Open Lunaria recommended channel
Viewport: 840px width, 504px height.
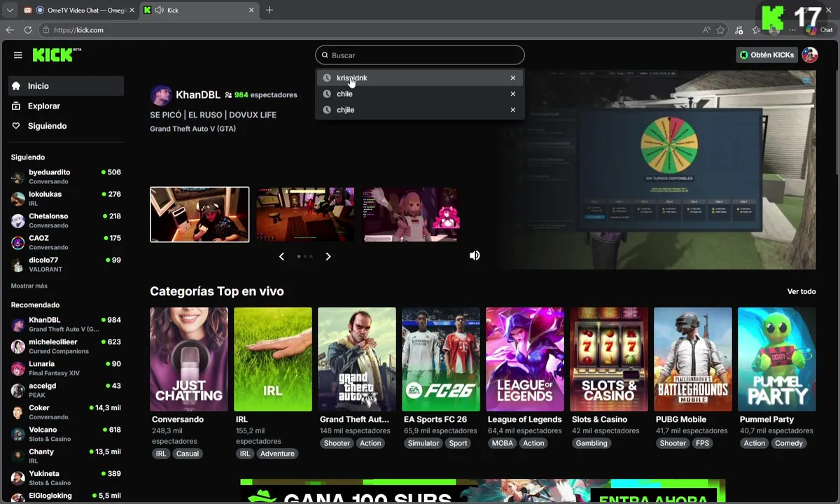pos(66,368)
